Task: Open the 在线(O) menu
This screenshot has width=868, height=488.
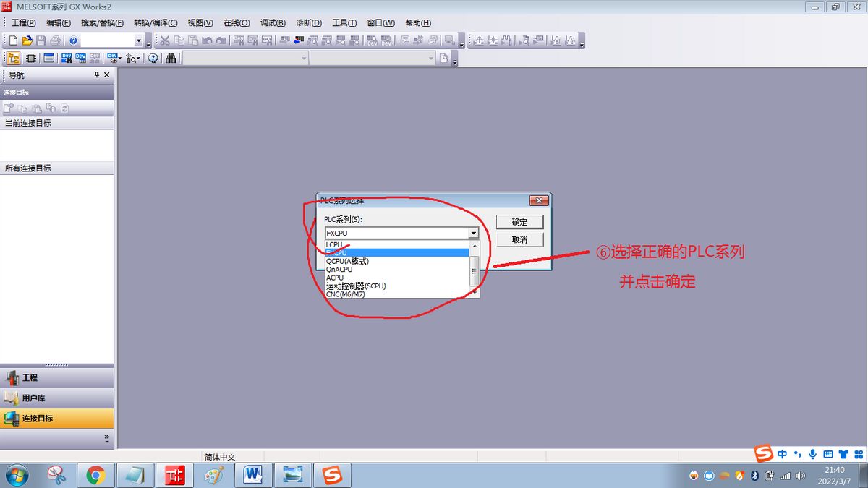Action: [x=237, y=23]
